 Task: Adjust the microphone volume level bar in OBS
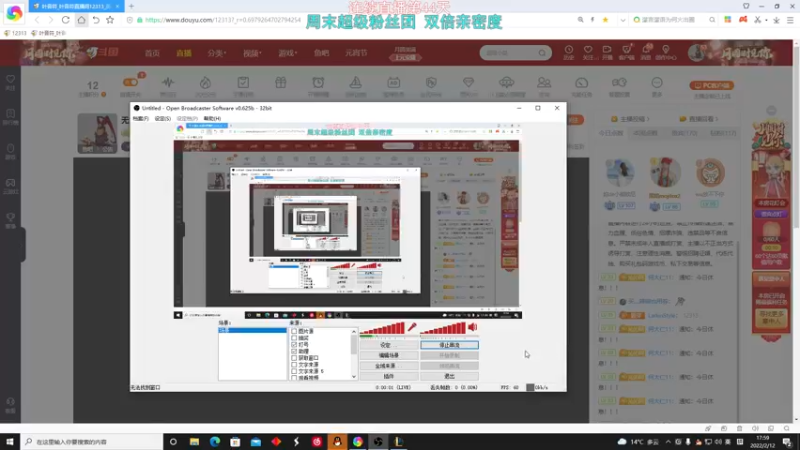pyautogui.click(x=383, y=329)
